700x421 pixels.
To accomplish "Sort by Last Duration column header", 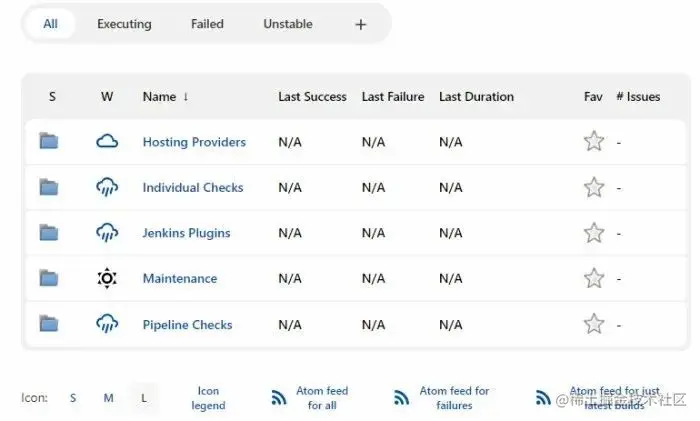I will [x=476, y=97].
